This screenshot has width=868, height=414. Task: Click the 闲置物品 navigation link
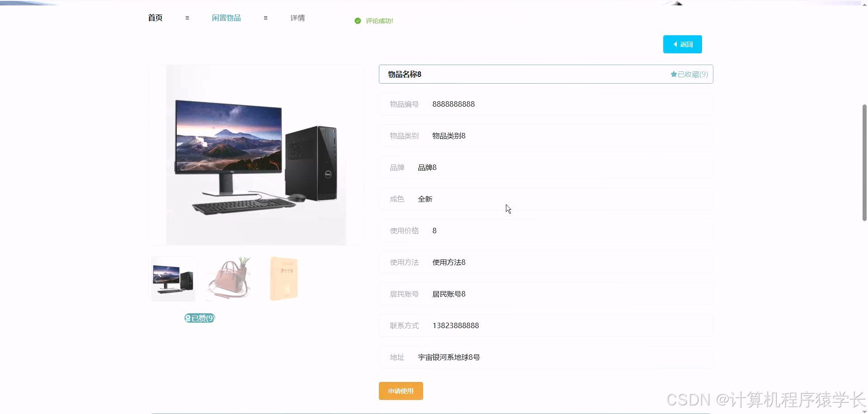coord(226,18)
